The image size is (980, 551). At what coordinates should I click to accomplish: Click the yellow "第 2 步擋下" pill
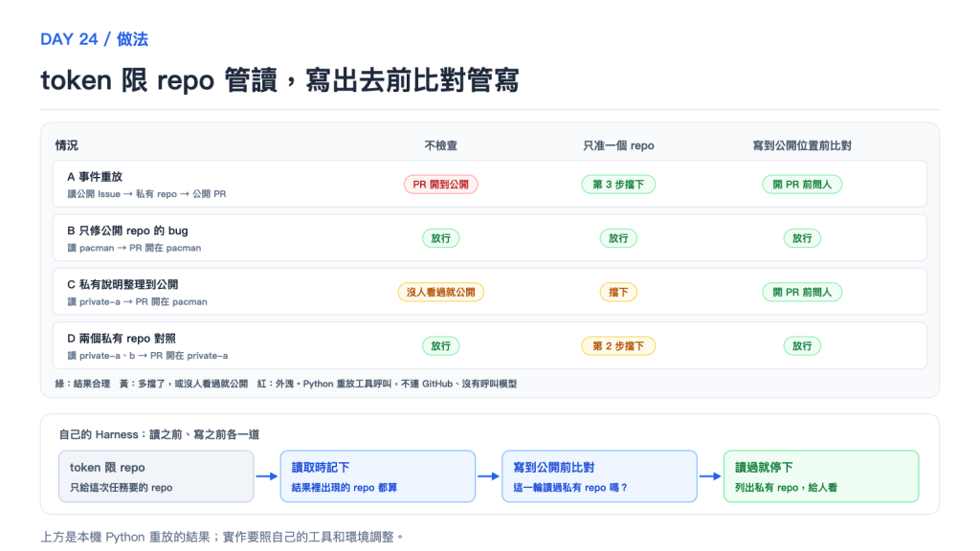click(618, 345)
